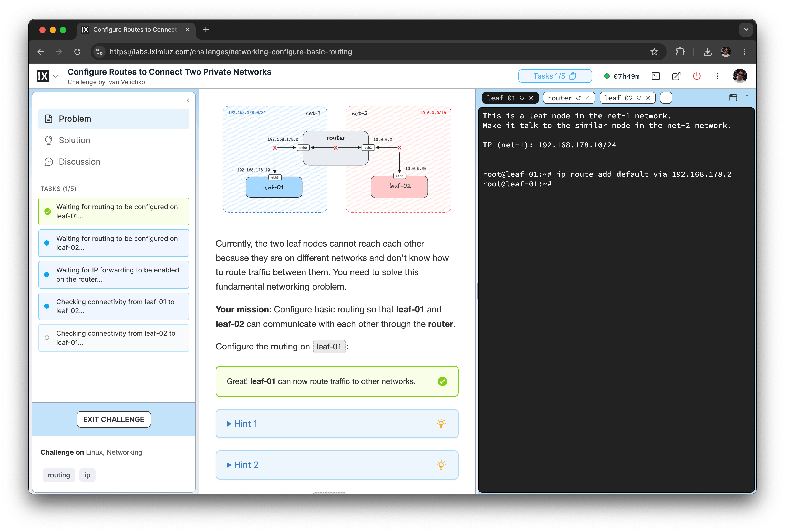Reconnect router terminal tab refresh icon
The height and width of the screenshot is (532, 785).
click(x=578, y=98)
